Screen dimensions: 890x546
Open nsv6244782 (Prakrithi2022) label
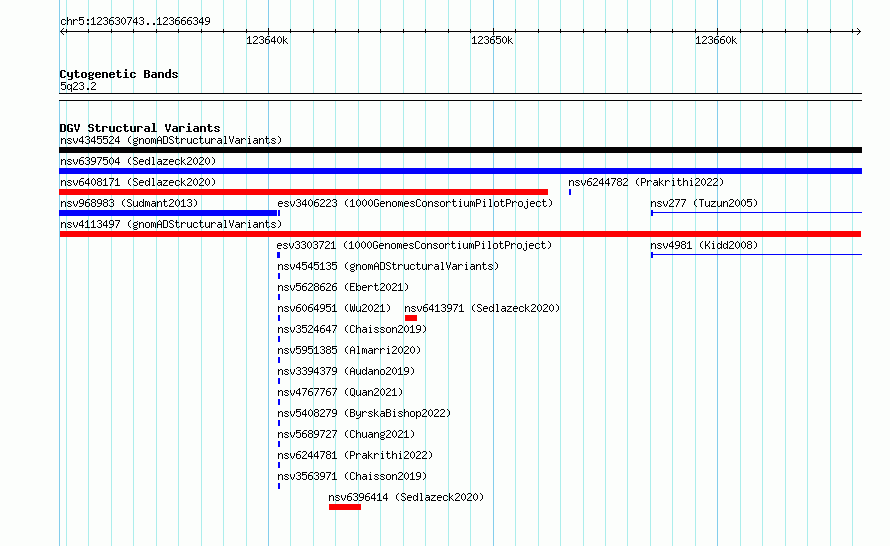[x=646, y=182]
